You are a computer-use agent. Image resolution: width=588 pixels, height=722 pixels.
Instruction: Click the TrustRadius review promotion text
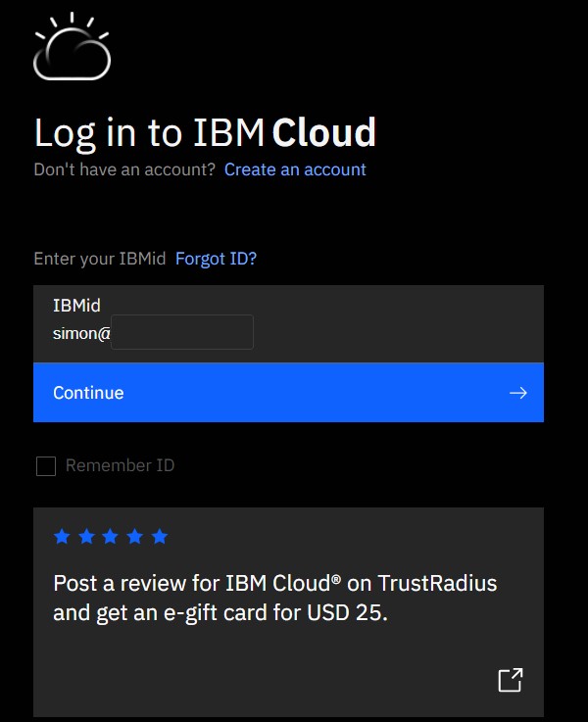coord(275,599)
